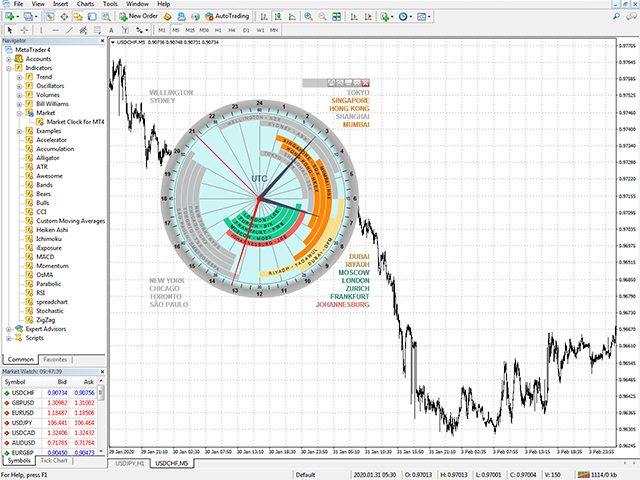
Task: Open the MetaEditor book icon
Action: click(x=167, y=16)
